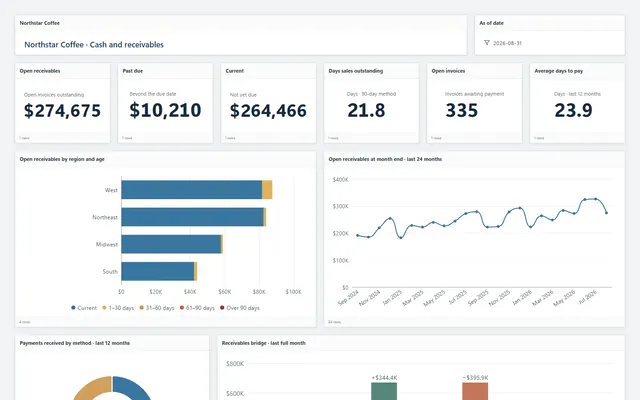Screen dimensions: 640x400
Task: Click the 335 open invoices value
Action: 462,110
